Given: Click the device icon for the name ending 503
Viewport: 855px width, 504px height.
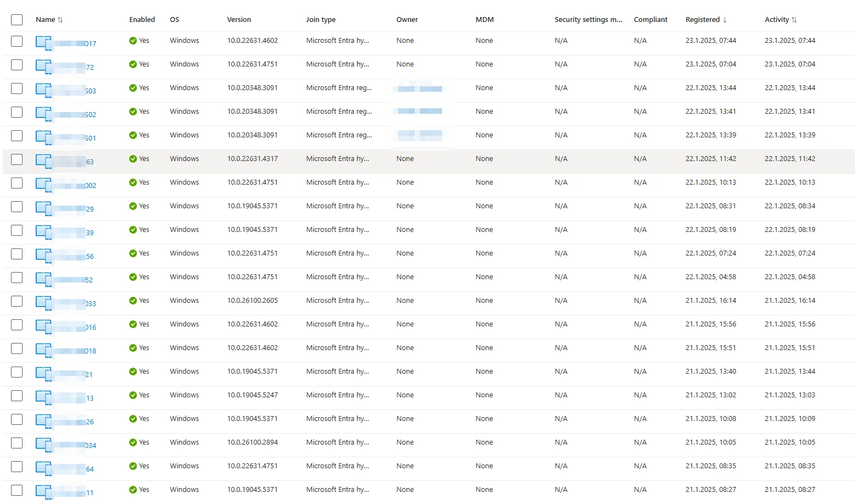Looking at the screenshot, I should (x=43, y=90).
